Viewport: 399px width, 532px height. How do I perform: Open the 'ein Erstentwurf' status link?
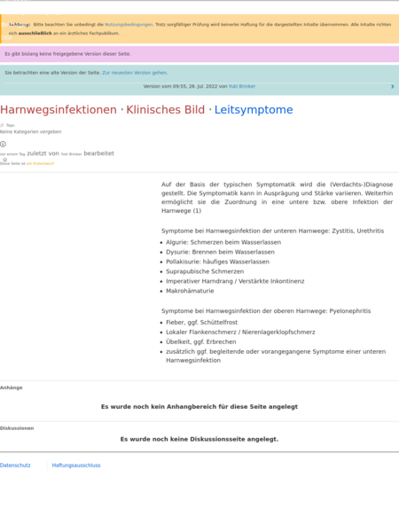tap(41, 163)
